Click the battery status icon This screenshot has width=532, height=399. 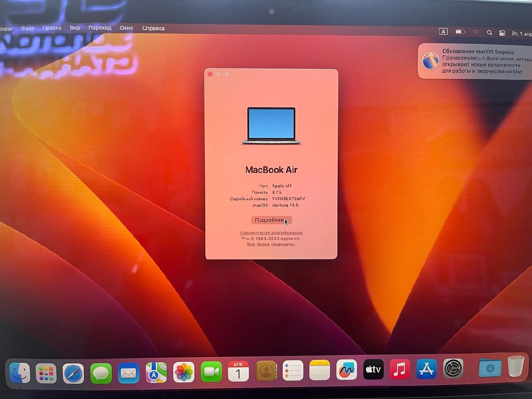(x=460, y=32)
